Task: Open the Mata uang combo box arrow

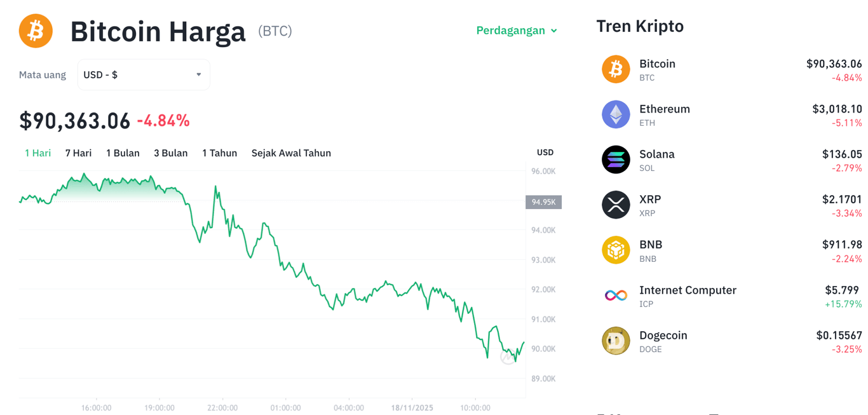Action: tap(198, 74)
